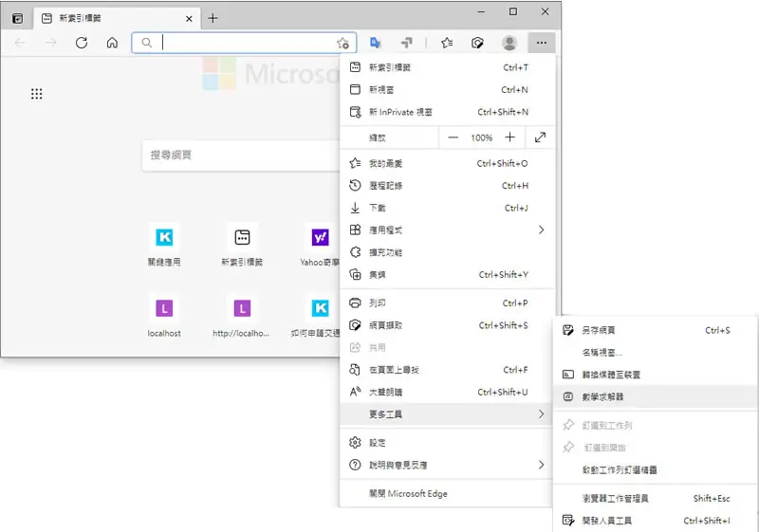
Task: Click the 搜尋網頁 search box
Action: pos(241,156)
